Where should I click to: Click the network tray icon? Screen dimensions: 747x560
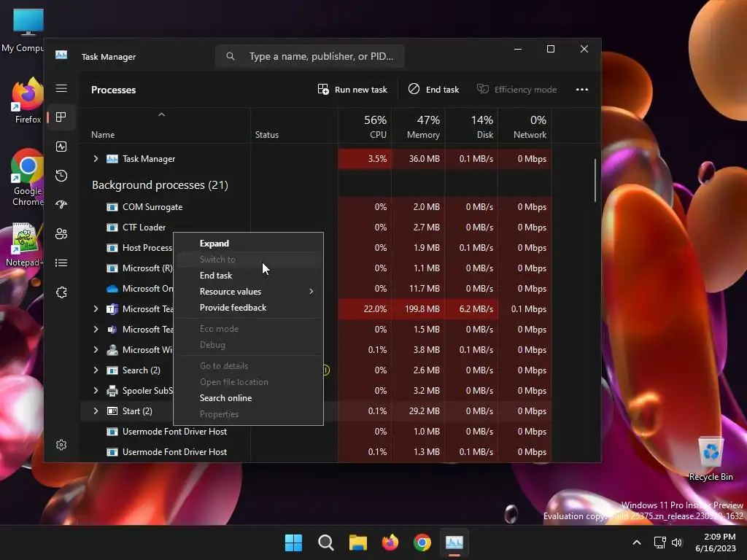click(x=659, y=542)
